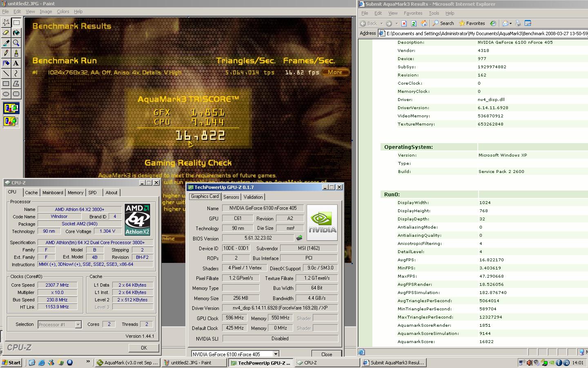Click the Close button in GPU-Z
The image size is (588, 368).
326,354
